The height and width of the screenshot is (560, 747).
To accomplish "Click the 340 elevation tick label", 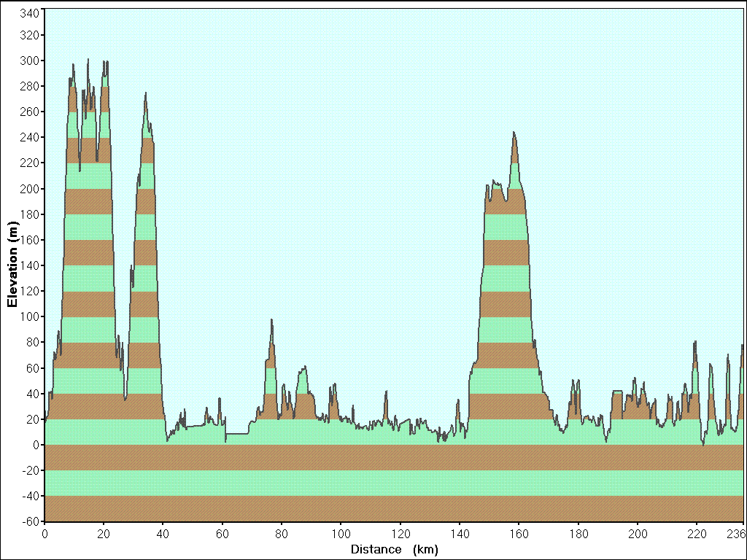I will (29, 13).
